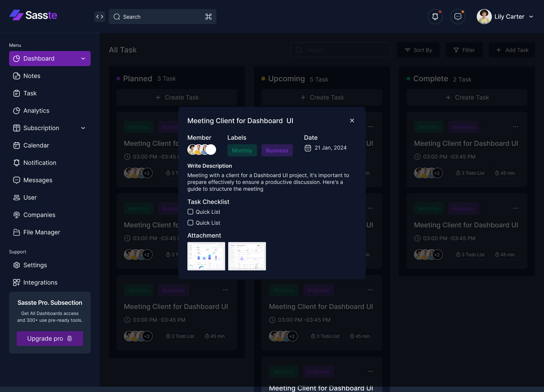
Task: Click Add Task in the toolbar
Action: [512, 50]
